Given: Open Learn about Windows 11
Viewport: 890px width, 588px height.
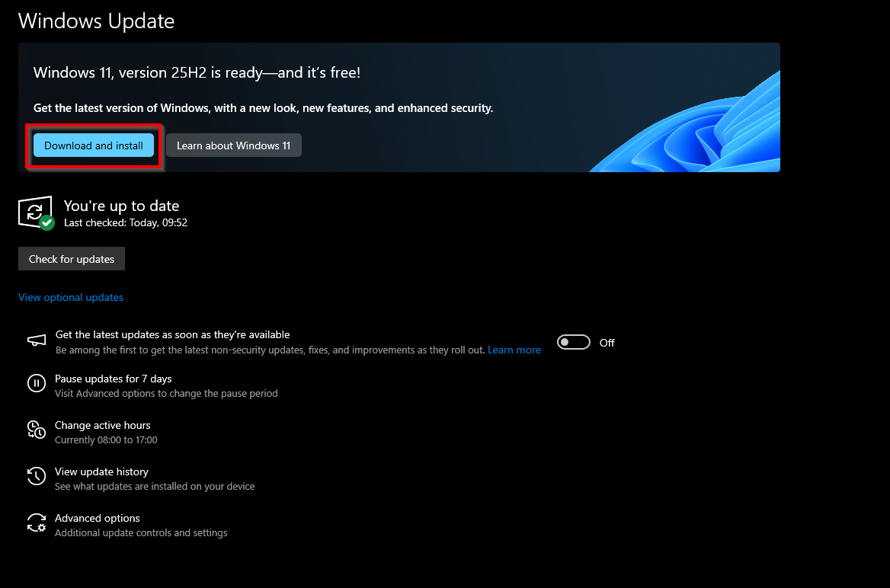Looking at the screenshot, I should coord(233,145).
